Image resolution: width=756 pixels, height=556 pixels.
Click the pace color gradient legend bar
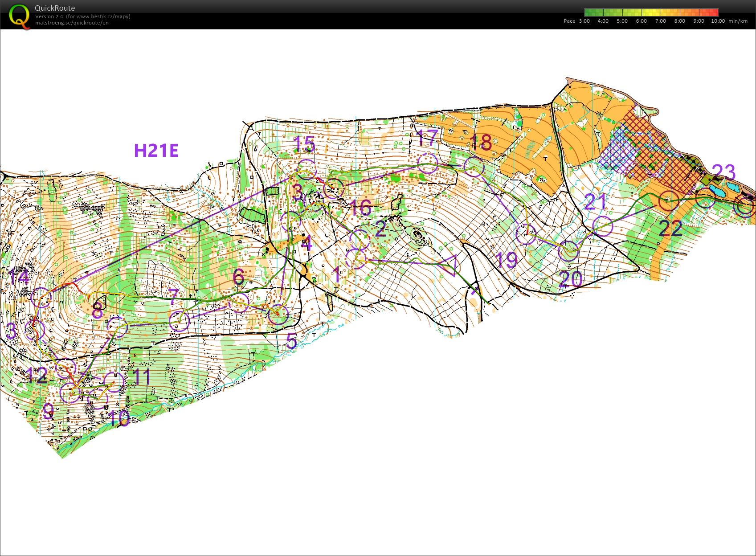pyautogui.click(x=651, y=12)
